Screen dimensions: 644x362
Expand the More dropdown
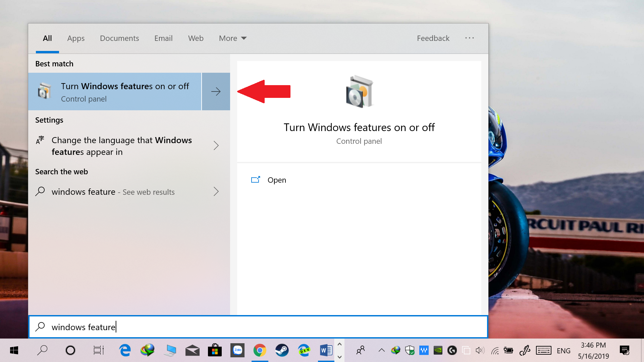[233, 38]
